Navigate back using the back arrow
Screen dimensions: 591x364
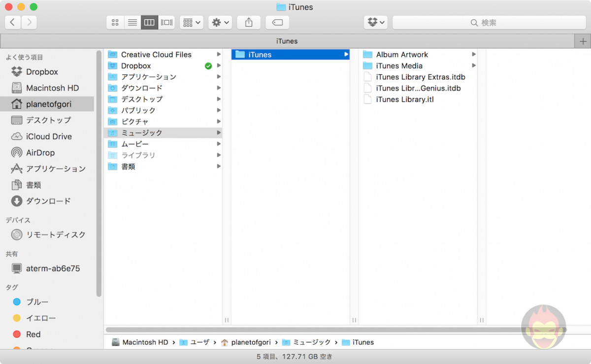coord(12,22)
